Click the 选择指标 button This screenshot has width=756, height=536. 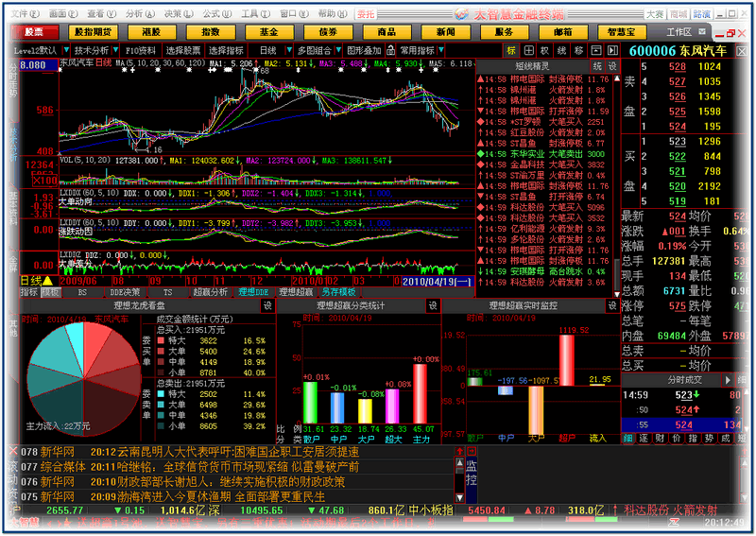coord(226,50)
